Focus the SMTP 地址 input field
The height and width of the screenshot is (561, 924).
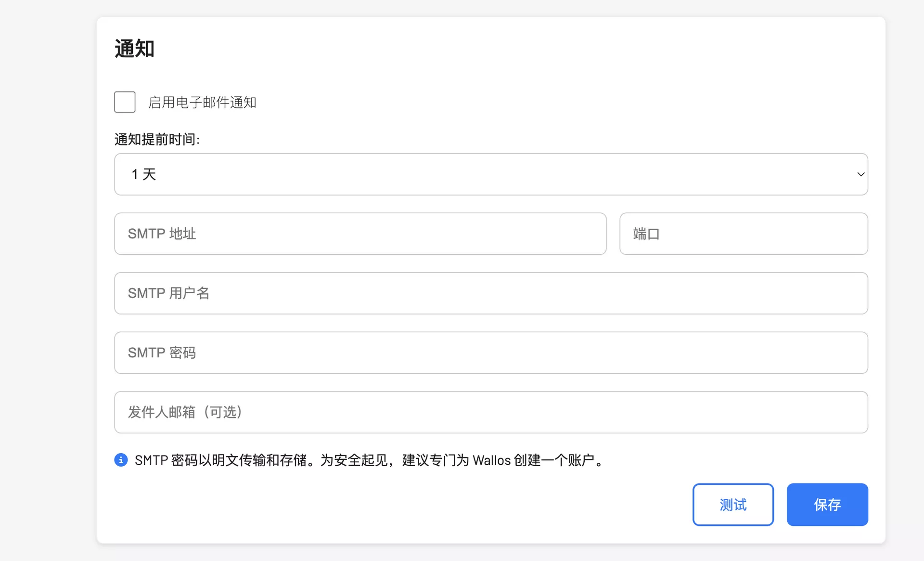[360, 234]
